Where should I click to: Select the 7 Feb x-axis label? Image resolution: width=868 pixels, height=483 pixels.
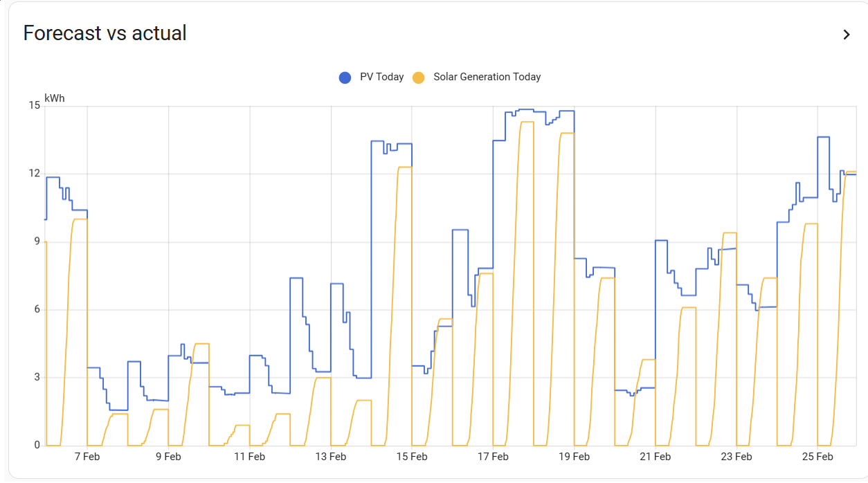click(87, 457)
